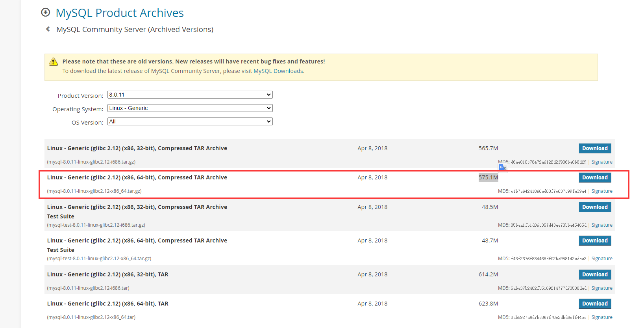
Task: Open Signature for mysql-8.0.11-linux-glibc2.12-x86_64.tar.gz
Action: pyautogui.click(x=602, y=191)
